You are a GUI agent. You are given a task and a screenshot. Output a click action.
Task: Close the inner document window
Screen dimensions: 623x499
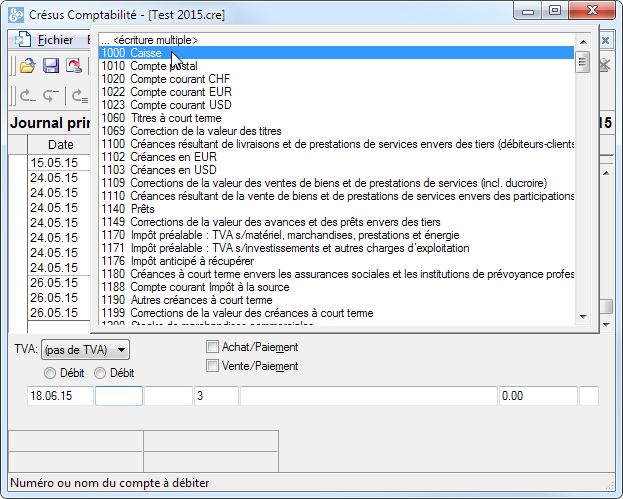606,40
